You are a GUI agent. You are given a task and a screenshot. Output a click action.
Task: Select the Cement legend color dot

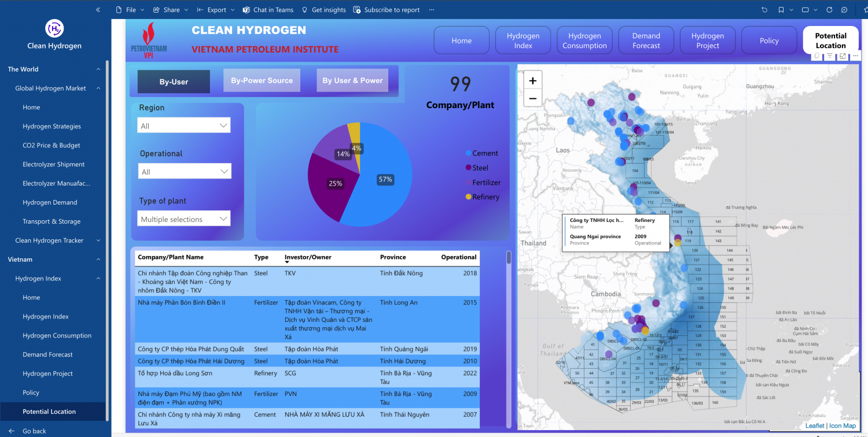click(x=468, y=153)
